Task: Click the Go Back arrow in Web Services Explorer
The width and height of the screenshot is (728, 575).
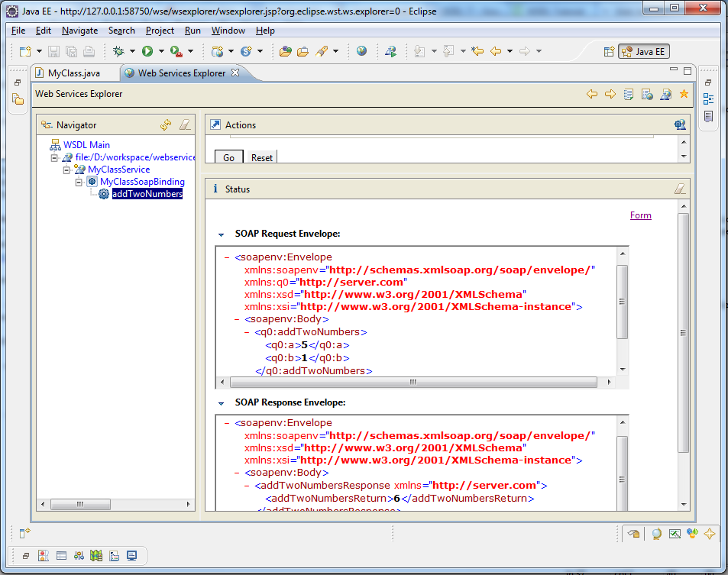Action: (x=591, y=94)
